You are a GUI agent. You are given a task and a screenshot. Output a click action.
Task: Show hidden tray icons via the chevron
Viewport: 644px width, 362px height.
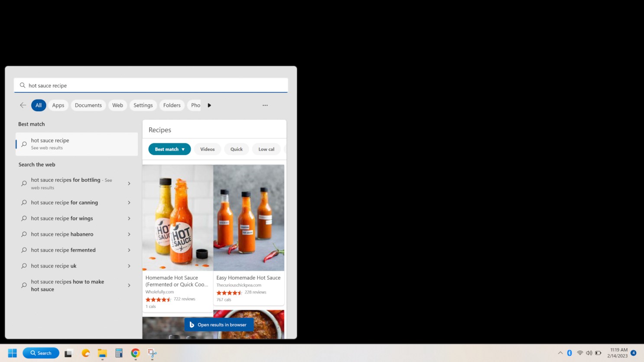[560, 353]
